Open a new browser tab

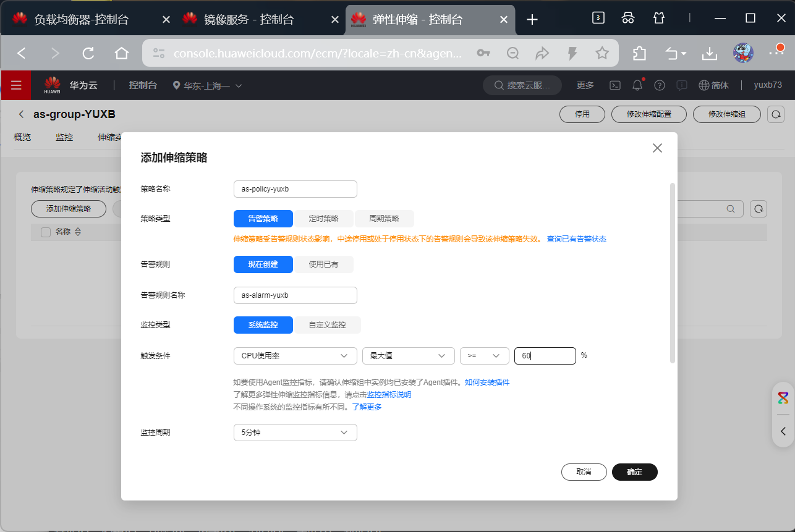click(532, 20)
